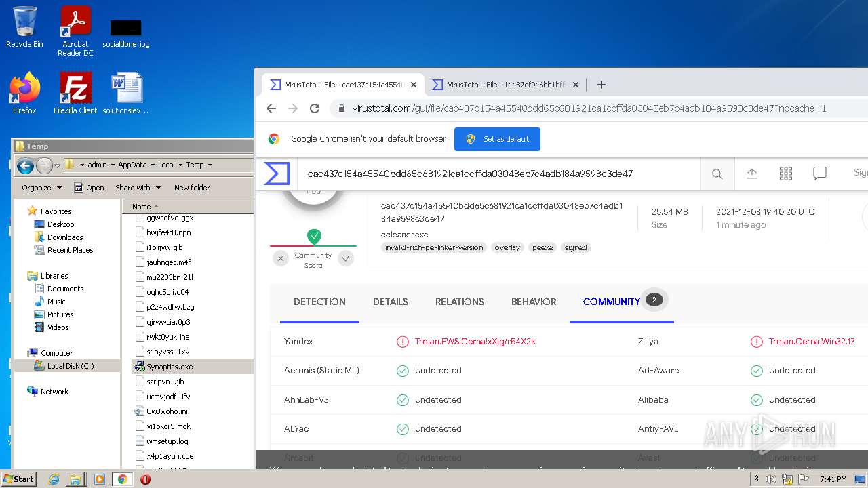Click the VirusTotal logo icon
This screenshot has height=488, width=868.
coord(277,174)
